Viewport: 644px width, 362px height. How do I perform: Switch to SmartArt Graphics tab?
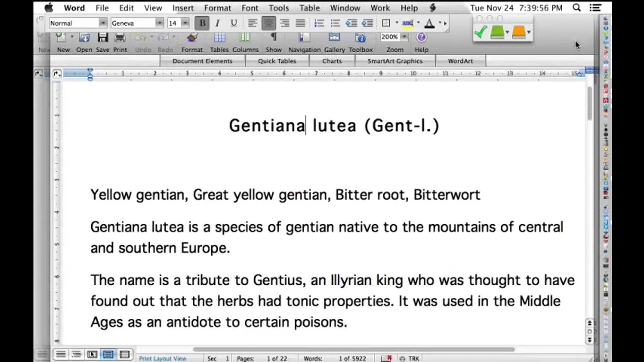click(x=395, y=61)
